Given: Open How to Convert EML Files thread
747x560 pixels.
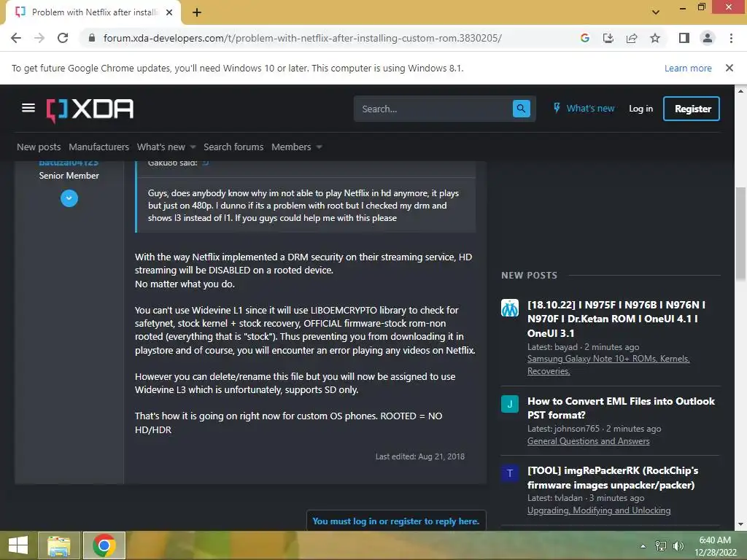Looking at the screenshot, I should (622, 408).
